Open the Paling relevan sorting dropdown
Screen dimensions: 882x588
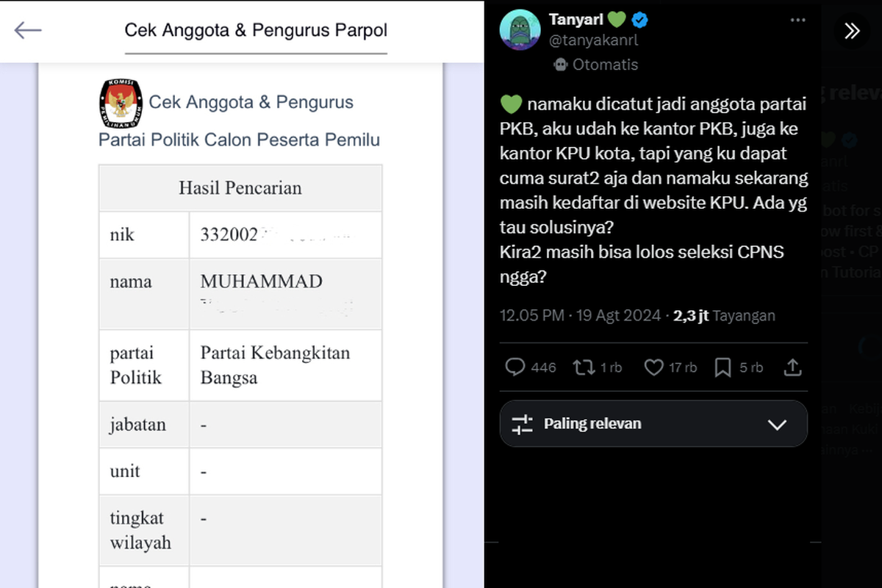coord(653,423)
